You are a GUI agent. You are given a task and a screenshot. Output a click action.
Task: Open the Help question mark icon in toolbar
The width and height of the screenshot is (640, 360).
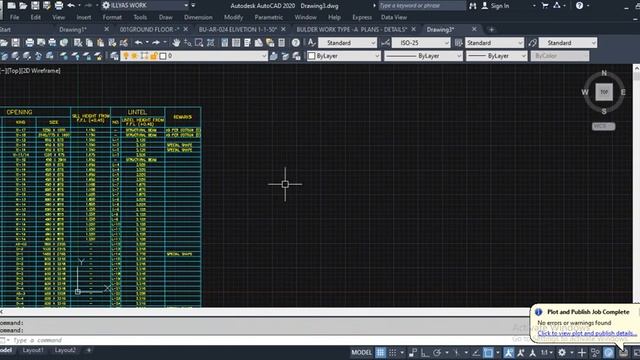[x=296, y=42]
